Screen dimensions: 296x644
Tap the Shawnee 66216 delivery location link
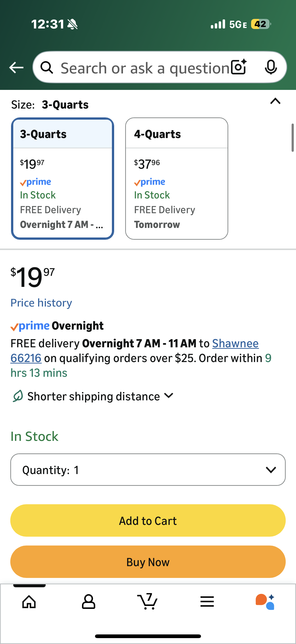pyautogui.click(x=235, y=344)
